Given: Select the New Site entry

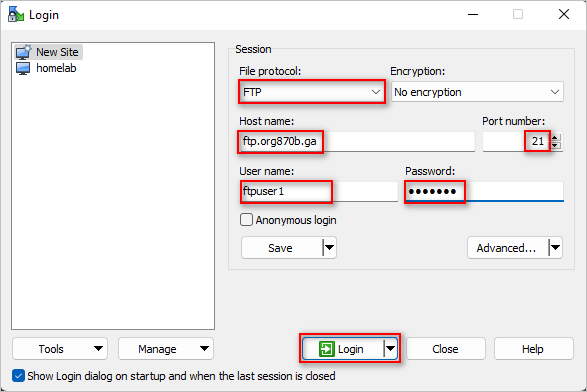Looking at the screenshot, I should tap(48, 52).
